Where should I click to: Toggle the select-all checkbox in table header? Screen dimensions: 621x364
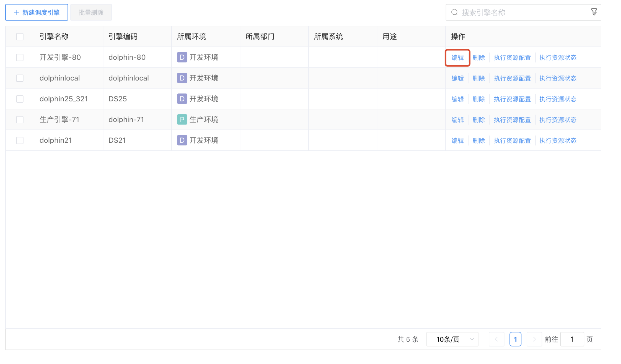20,36
